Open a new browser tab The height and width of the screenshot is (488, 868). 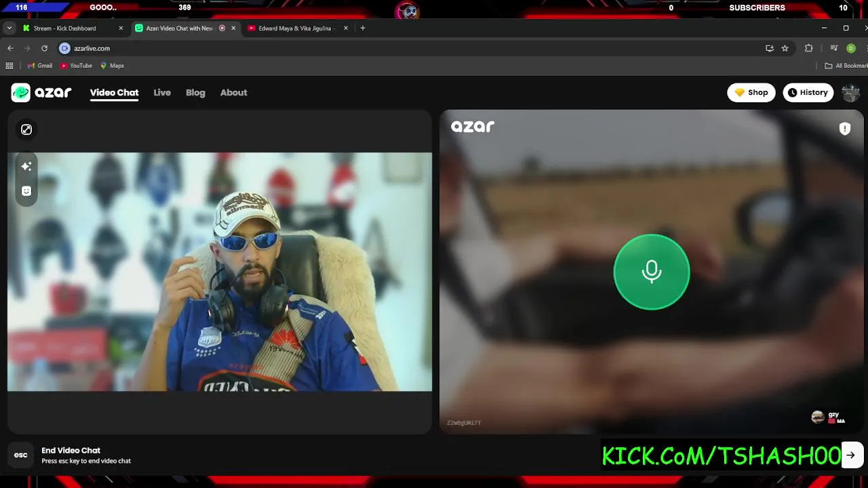click(363, 28)
